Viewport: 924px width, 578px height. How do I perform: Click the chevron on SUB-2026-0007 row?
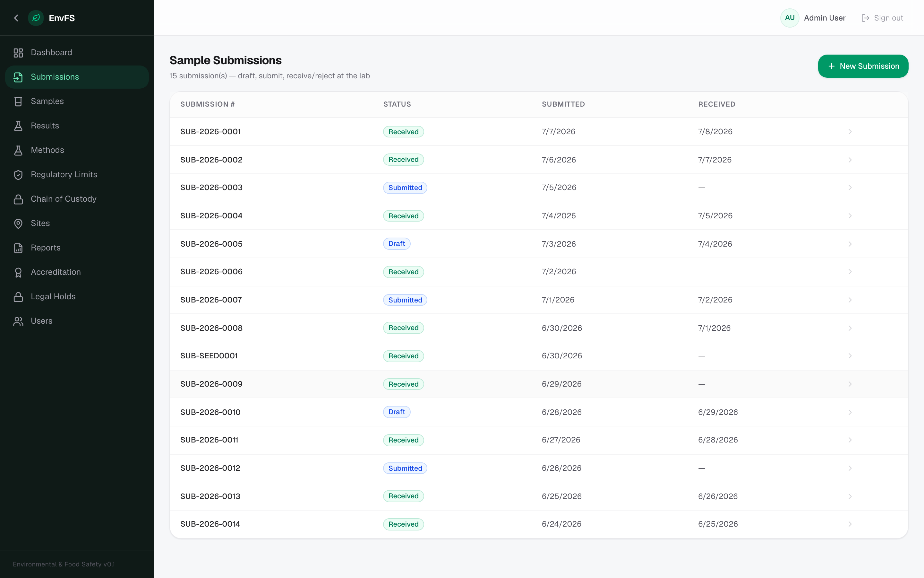(850, 300)
